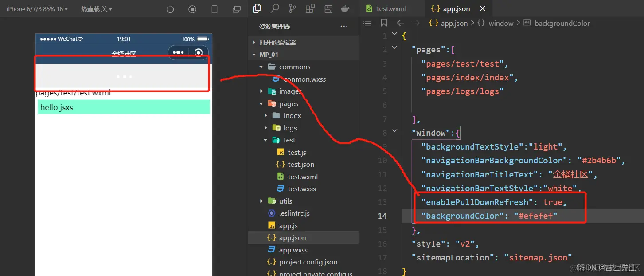Open the 热重载 关 dropdown
Screen dimensions: 644x276
pos(96,9)
